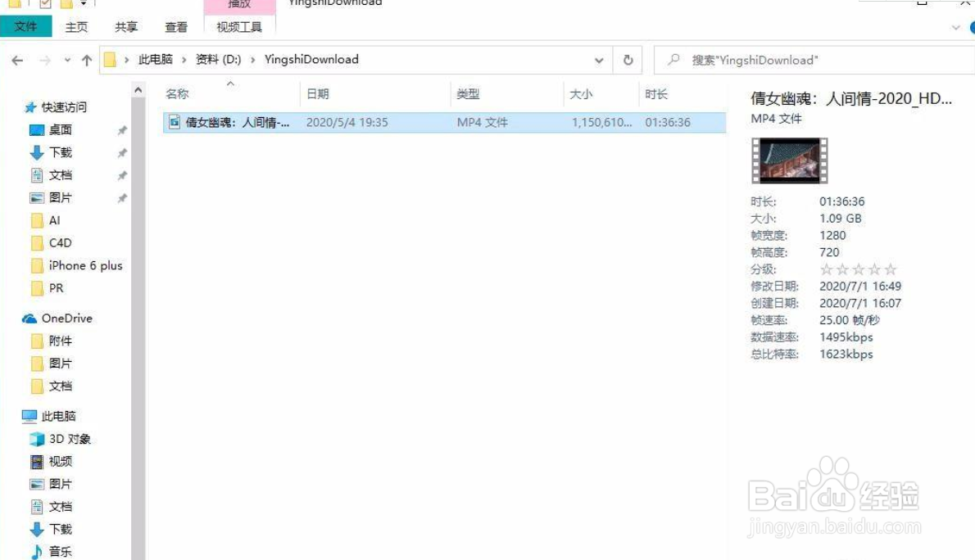Switch to the 共享 ribbon tab
The image size is (975, 560).
coord(126,27)
